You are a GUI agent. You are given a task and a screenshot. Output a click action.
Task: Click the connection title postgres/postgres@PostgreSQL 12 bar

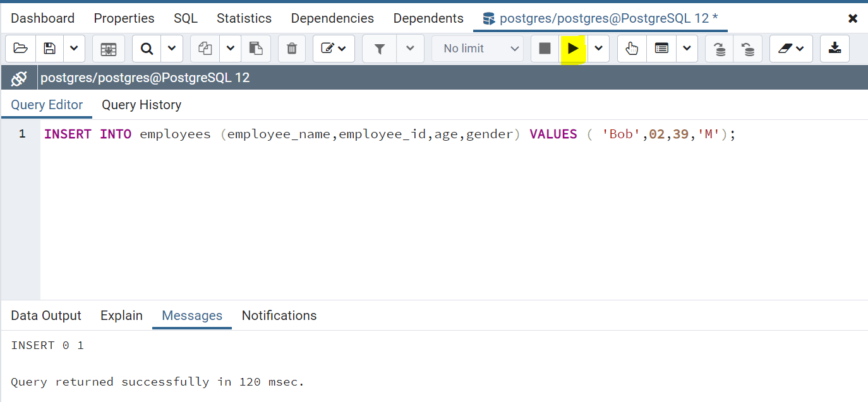[x=145, y=78]
